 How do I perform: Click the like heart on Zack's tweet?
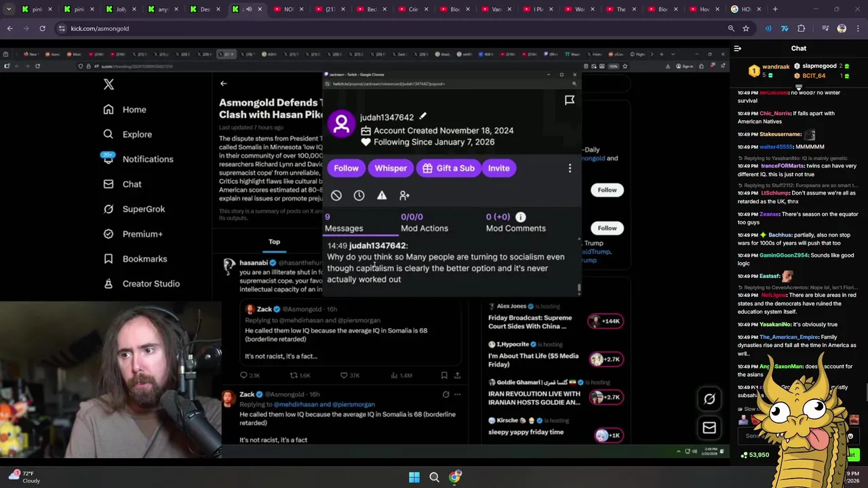pyautogui.click(x=344, y=375)
